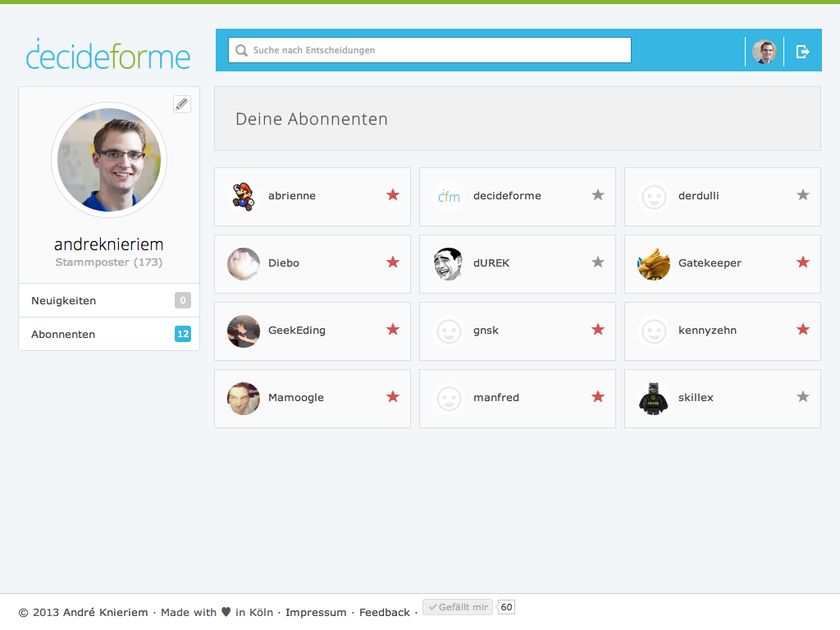Unstar the subscriber Mamoogle
The image size is (840, 630).
393,397
